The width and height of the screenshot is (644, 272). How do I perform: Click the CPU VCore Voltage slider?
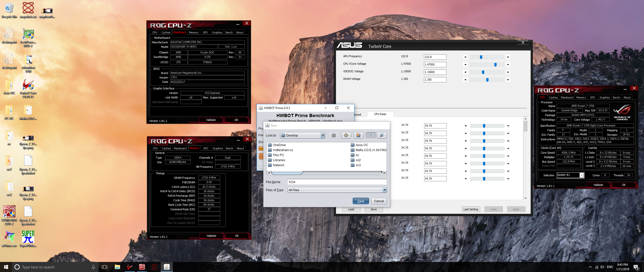coord(487,65)
